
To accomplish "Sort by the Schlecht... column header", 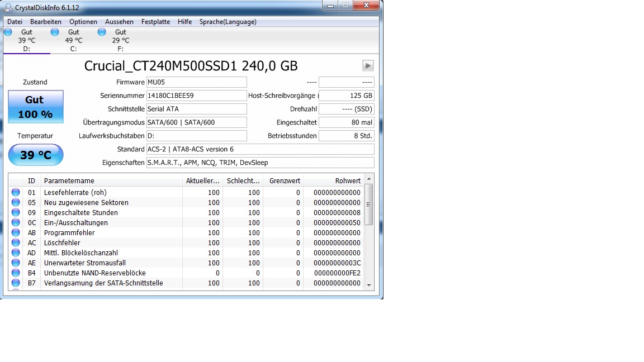I will tap(243, 180).
